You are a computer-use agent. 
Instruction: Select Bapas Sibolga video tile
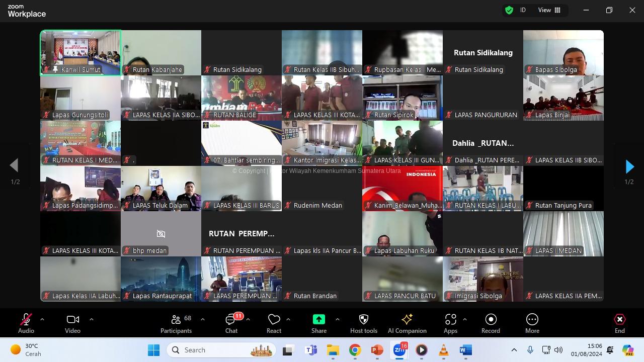pos(563,53)
